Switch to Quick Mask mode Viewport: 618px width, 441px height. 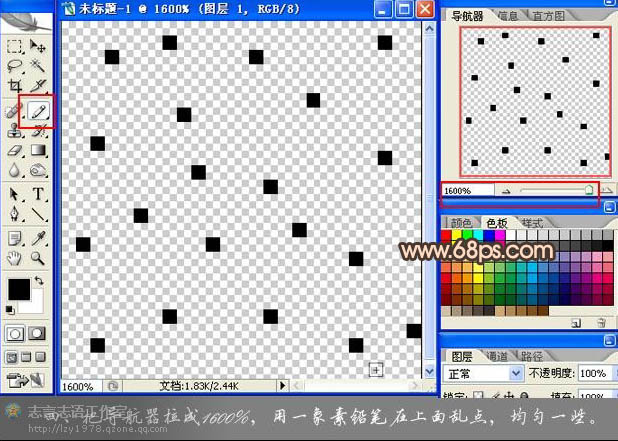[x=37, y=334]
